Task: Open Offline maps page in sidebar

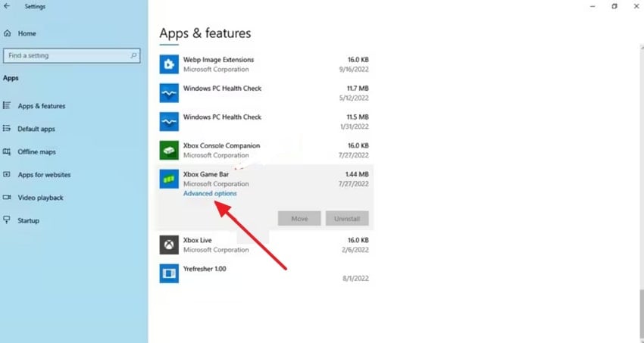Action: pos(36,151)
